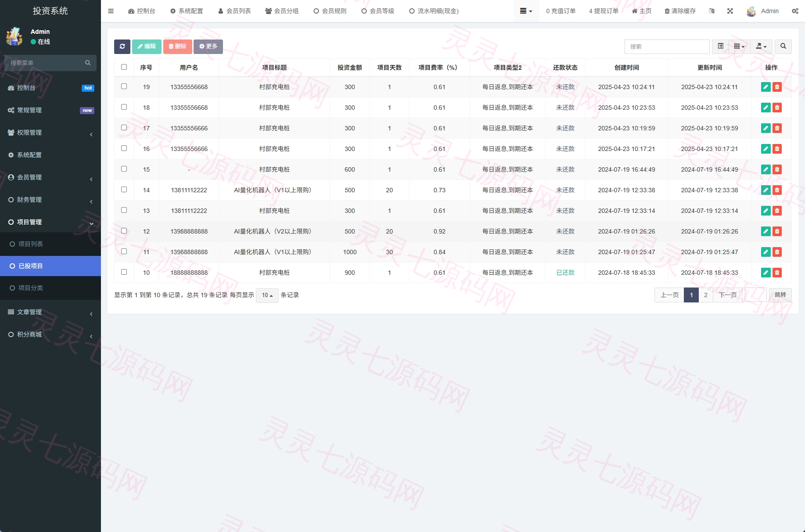Click the 删除 delete button
Viewport: 805px width, 532px height.
tap(177, 47)
